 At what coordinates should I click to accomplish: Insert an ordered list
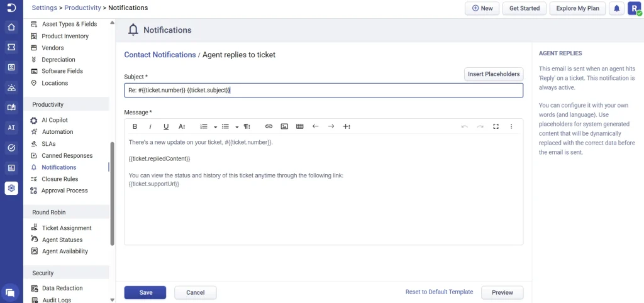(x=204, y=126)
